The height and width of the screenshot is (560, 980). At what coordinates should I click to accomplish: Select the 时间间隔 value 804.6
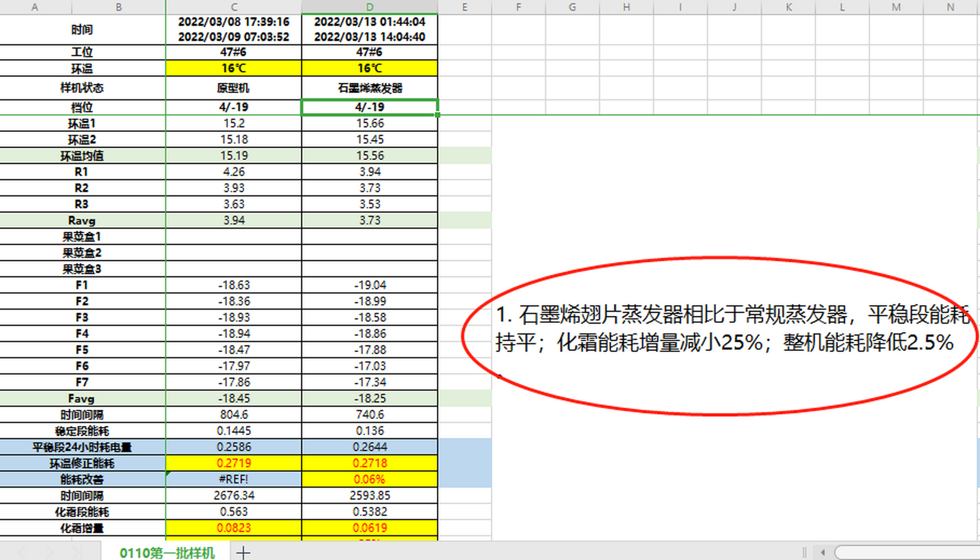pos(234,415)
